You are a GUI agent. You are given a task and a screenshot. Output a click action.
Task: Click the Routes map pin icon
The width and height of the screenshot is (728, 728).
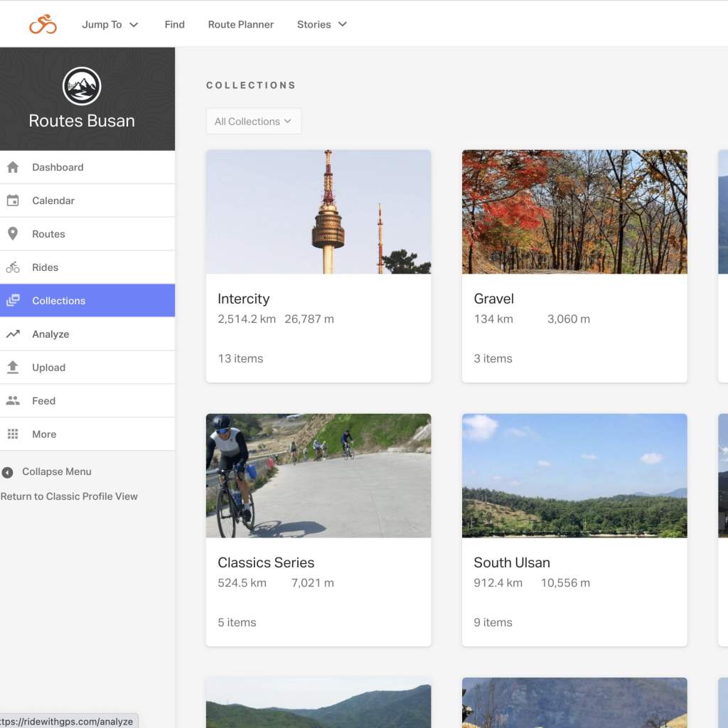point(13,234)
